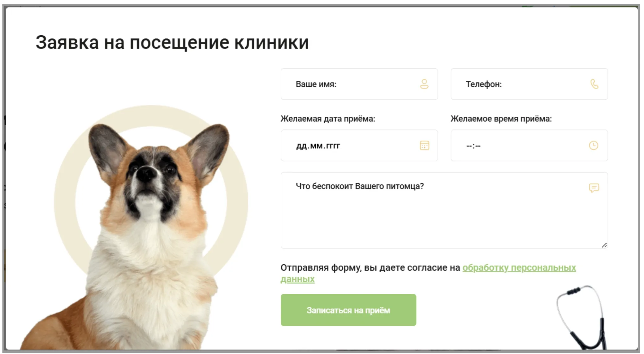Click the phone handset icon in Телефон field
This screenshot has width=644, height=354.
click(x=594, y=84)
